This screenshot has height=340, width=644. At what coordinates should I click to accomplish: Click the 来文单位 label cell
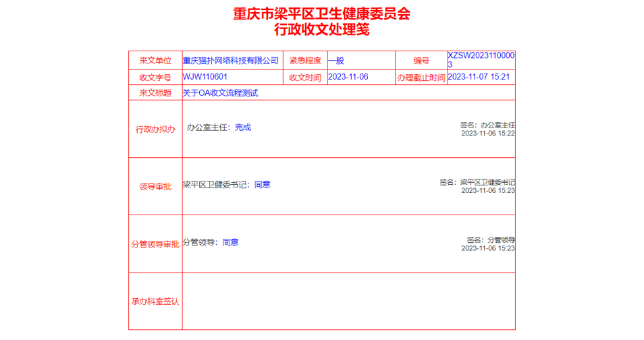[x=155, y=61]
